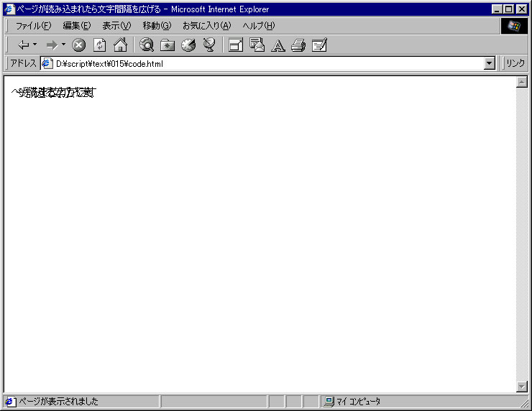Screen dimensions: 532x411
Task: Click the IE page icon in the status bar
Action: click(10, 402)
